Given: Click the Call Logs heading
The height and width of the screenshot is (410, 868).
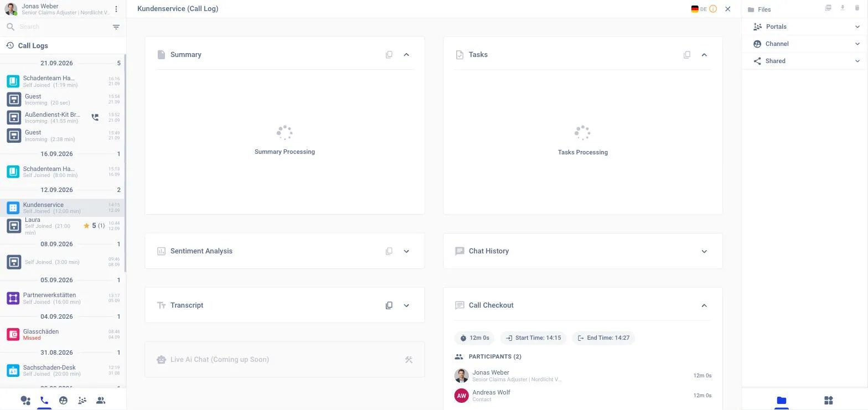Looking at the screenshot, I should click(x=33, y=46).
